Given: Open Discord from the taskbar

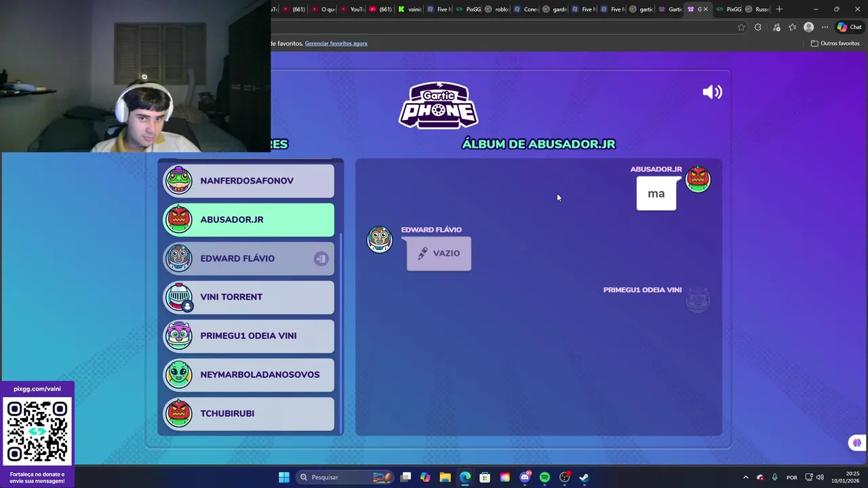Looking at the screenshot, I should [x=525, y=477].
